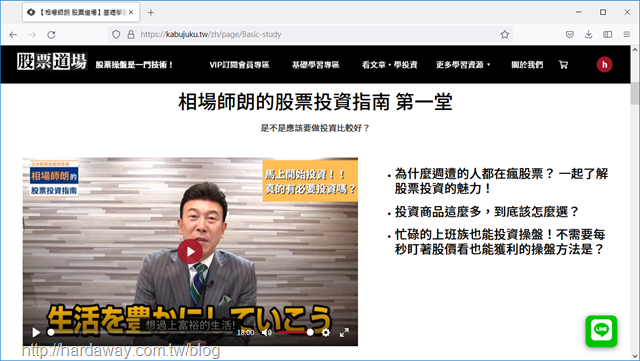
Task: Go back to the previous page
Action: pos(13,35)
